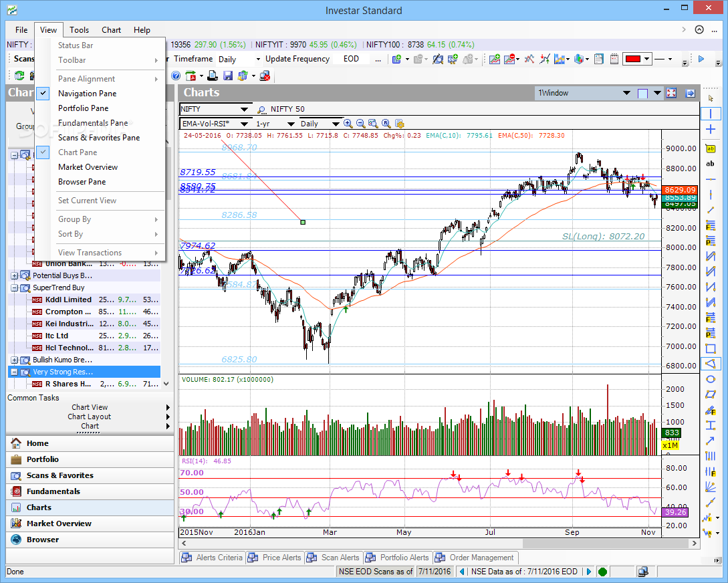Open the line style selector dropdown
Image resolution: width=728 pixels, height=583 pixels.
tap(669, 59)
